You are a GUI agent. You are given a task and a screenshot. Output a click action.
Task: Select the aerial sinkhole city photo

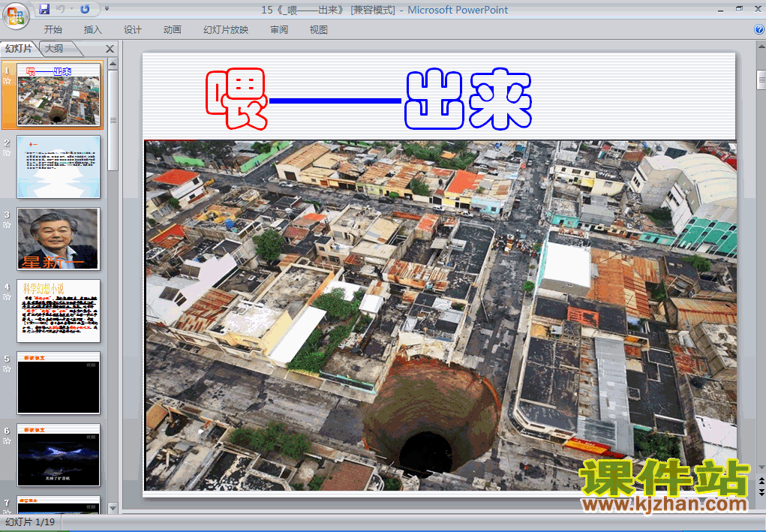click(440, 315)
